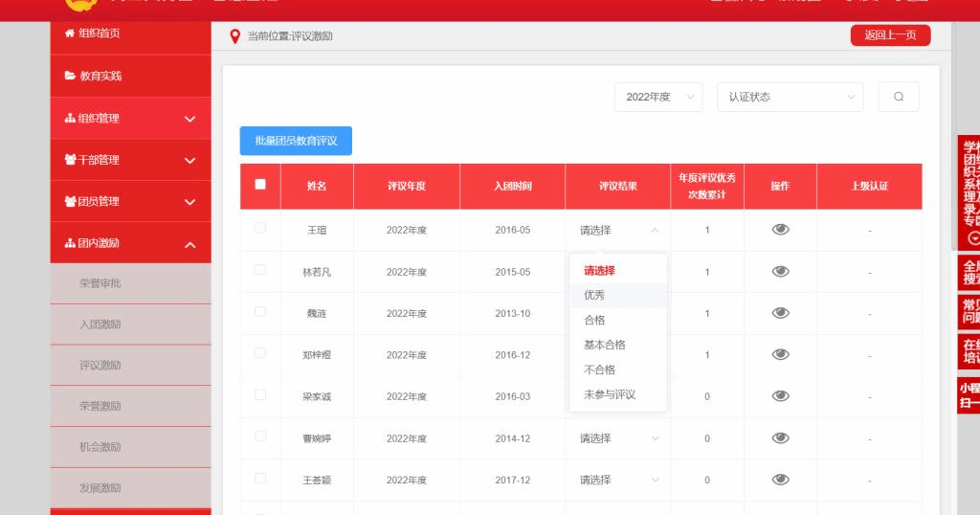Click the eye icon in 郑梓煜's row
980x515 pixels.
pyautogui.click(x=780, y=355)
